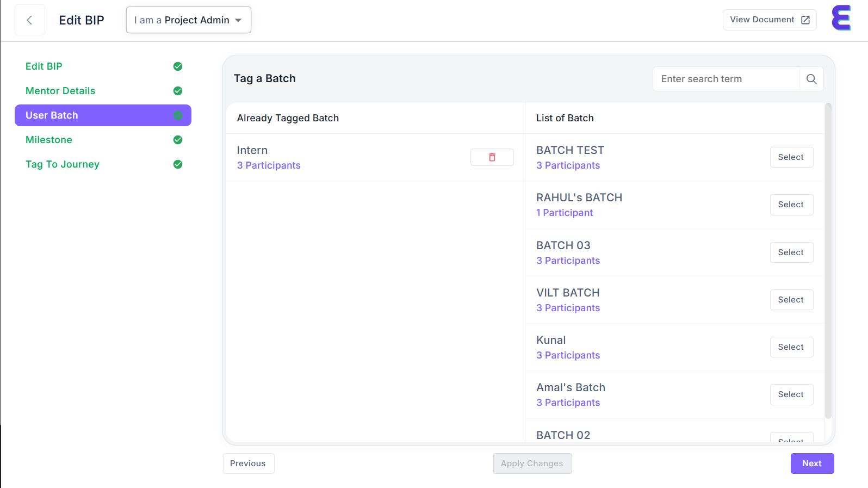The height and width of the screenshot is (488, 868).
Task: Click the Edit BIP green checkmark
Action: point(178,66)
